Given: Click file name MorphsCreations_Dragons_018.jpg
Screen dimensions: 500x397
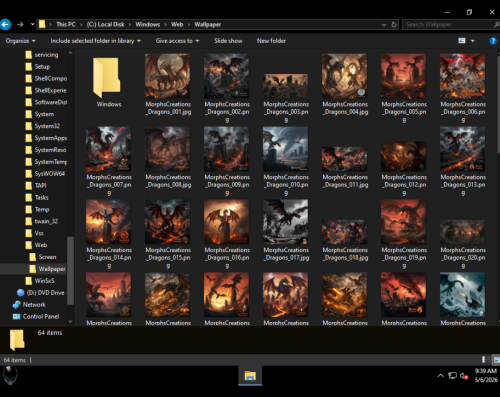Looking at the screenshot, I should [345, 254].
